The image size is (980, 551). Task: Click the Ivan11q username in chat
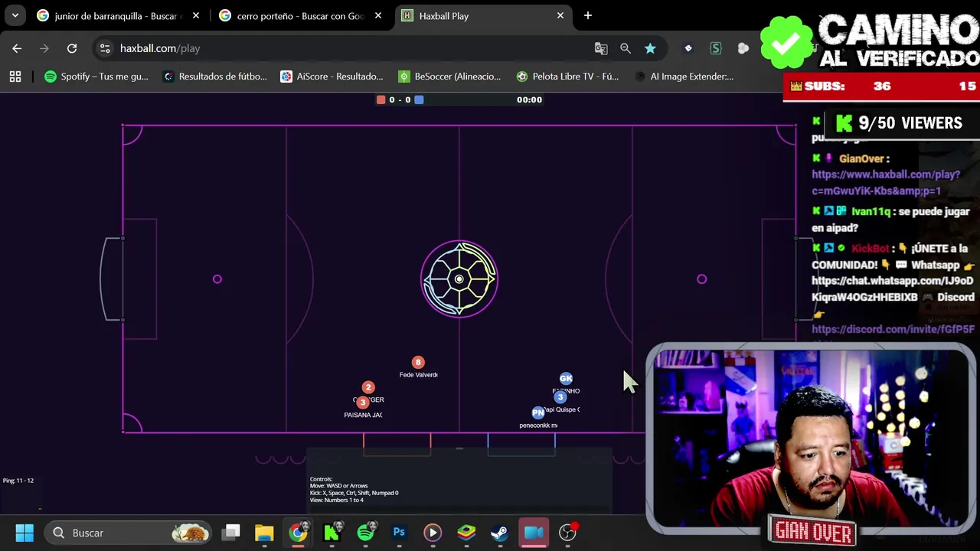click(871, 211)
